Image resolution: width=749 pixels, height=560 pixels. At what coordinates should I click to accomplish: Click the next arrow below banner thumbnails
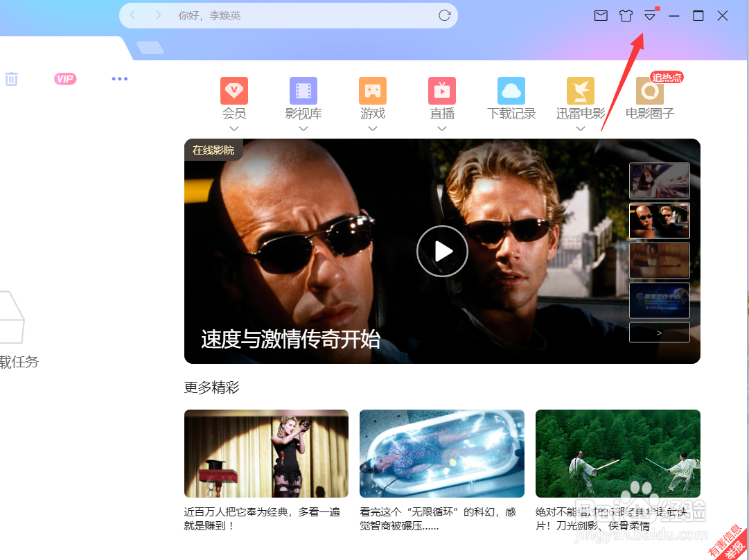(x=659, y=333)
